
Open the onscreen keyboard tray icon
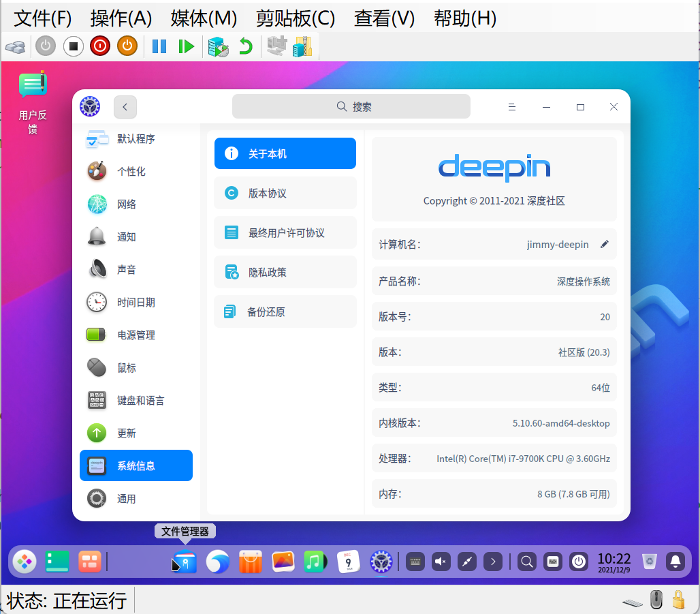(415, 562)
